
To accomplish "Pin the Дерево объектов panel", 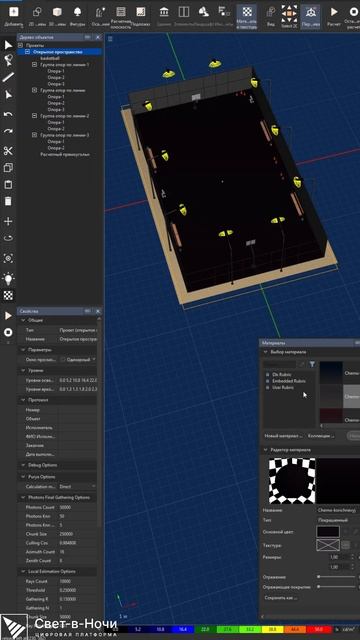I will [x=87, y=37].
